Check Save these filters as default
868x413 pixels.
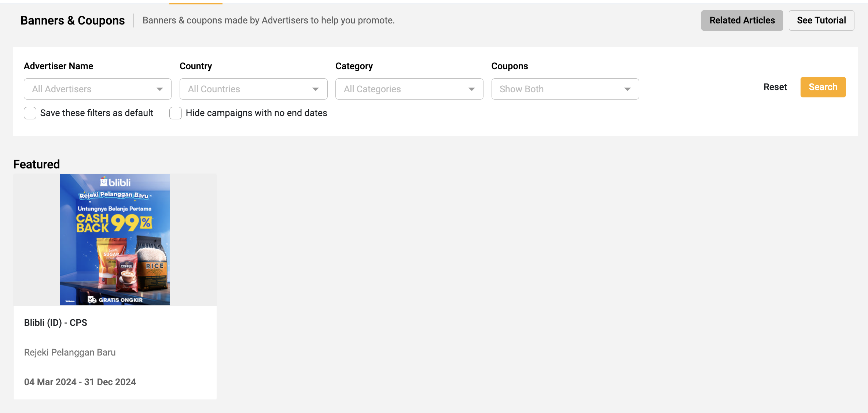click(30, 113)
